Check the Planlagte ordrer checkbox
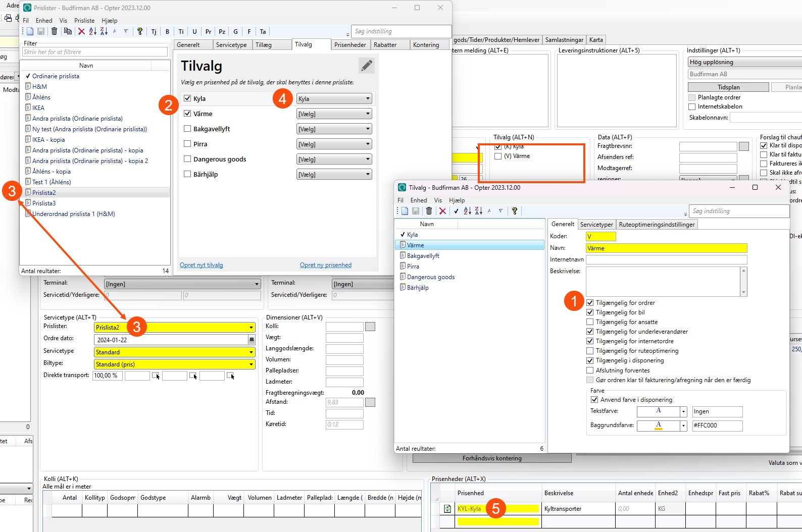This screenshot has height=532, width=802. 692,97
